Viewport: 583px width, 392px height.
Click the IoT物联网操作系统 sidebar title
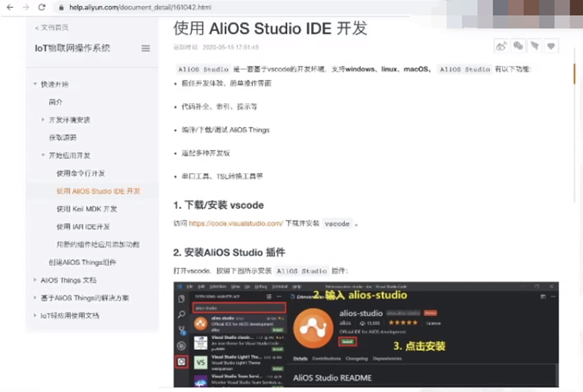point(72,48)
